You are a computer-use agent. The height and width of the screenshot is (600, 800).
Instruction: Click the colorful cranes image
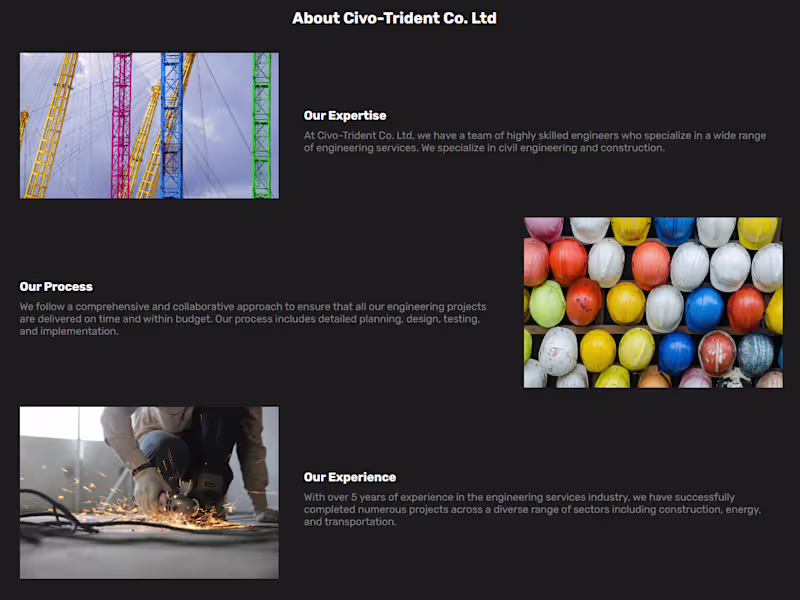(149, 126)
